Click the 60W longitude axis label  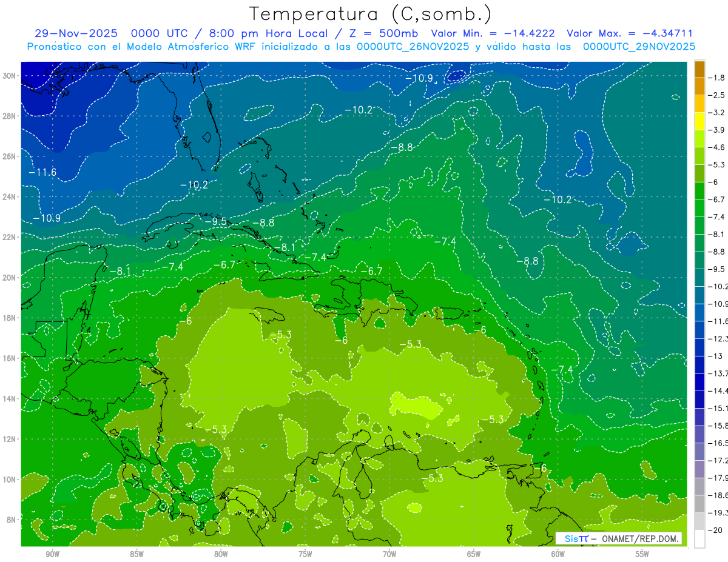click(558, 554)
